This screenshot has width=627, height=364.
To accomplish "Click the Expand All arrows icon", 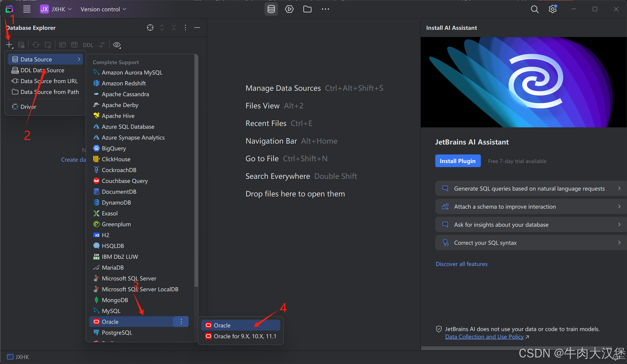I will [x=162, y=28].
